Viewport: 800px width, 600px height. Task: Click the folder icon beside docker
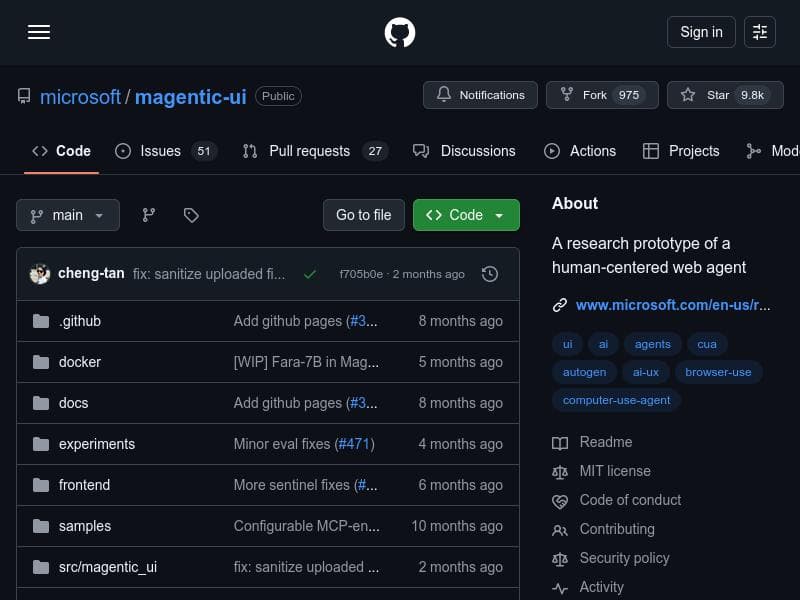[x=41, y=362]
